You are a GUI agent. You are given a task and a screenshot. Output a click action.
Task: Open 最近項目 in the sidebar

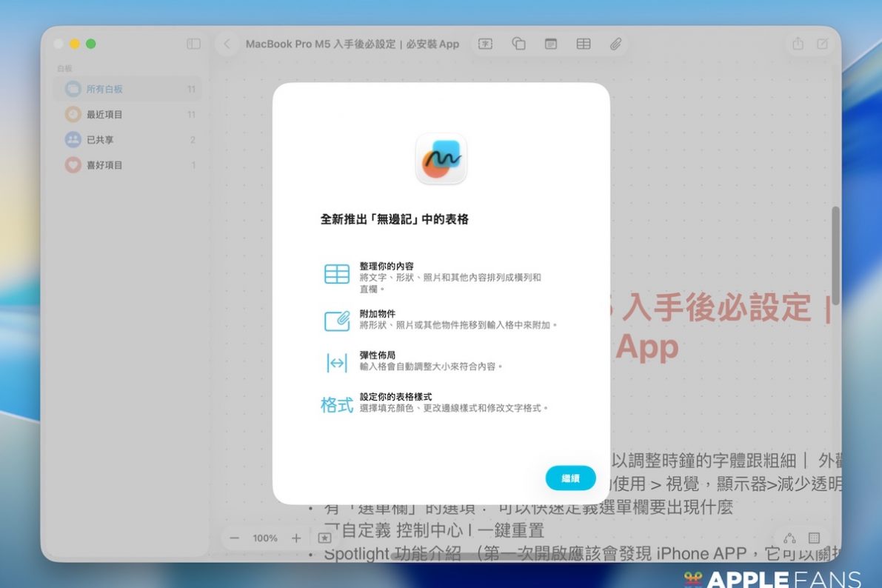click(x=104, y=114)
